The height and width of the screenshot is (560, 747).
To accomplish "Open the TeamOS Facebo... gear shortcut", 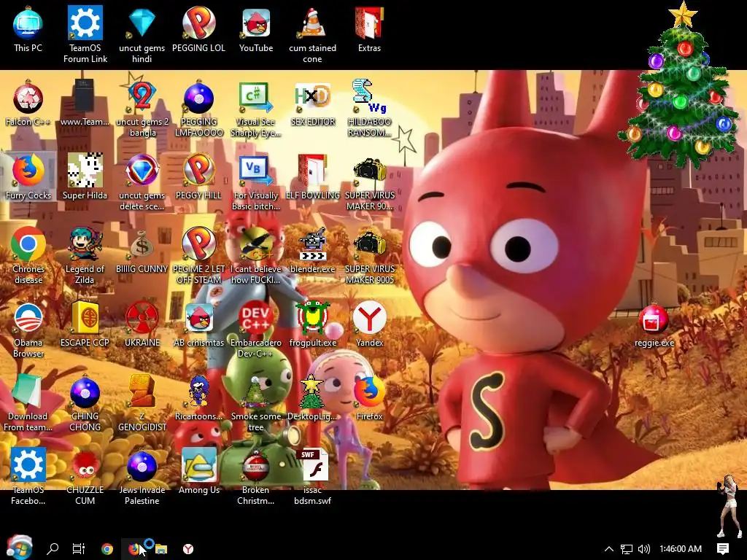I will coord(28,477).
